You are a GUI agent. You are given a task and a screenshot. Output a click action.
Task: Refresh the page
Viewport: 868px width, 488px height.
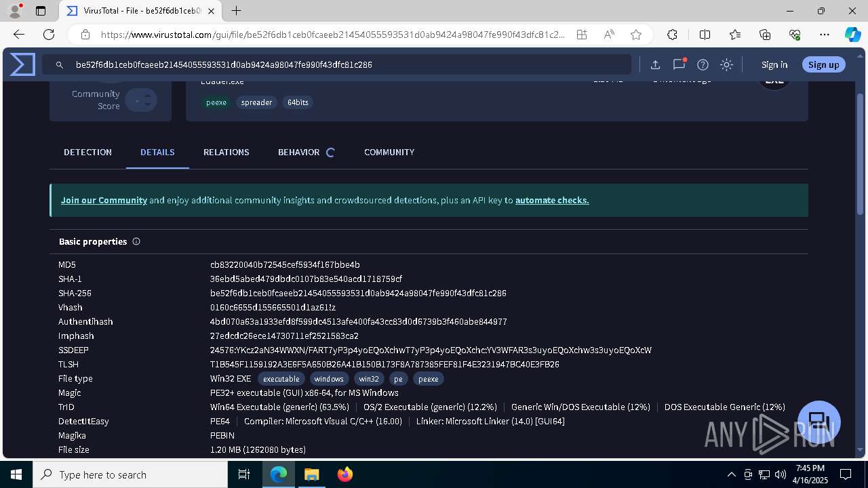click(49, 35)
